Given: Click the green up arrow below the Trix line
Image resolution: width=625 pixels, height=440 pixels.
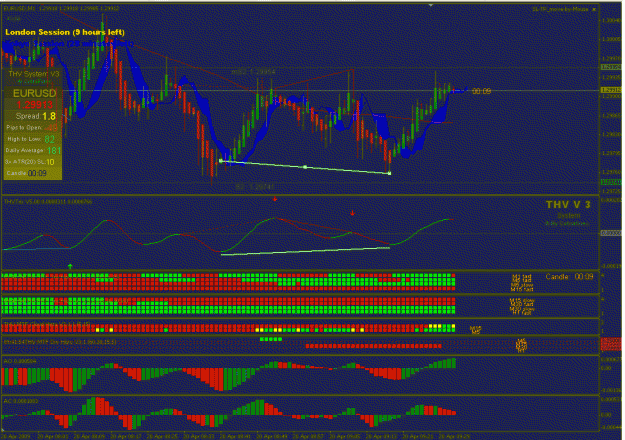Looking at the screenshot, I should tap(70, 266).
